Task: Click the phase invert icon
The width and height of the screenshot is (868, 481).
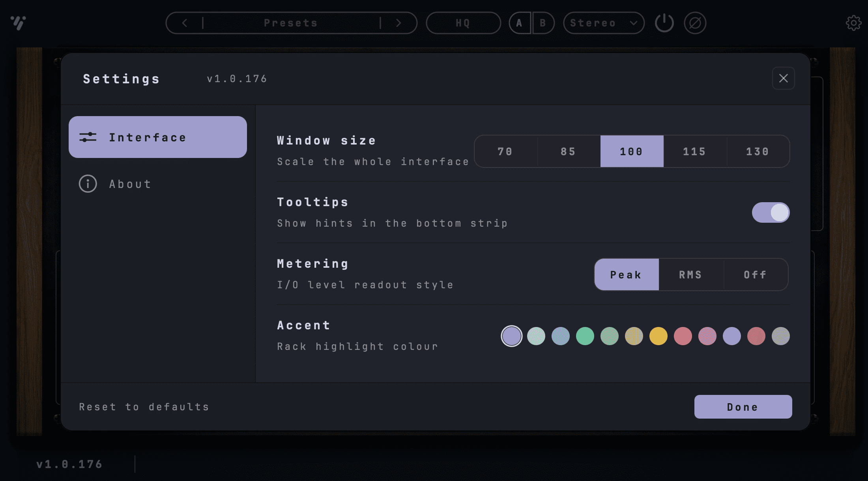Action: [695, 23]
